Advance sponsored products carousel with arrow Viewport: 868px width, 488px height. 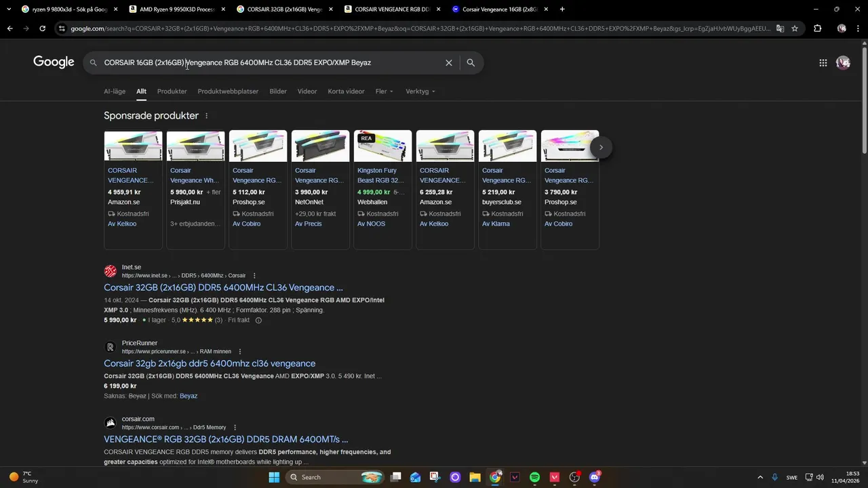(x=601, y=147)
